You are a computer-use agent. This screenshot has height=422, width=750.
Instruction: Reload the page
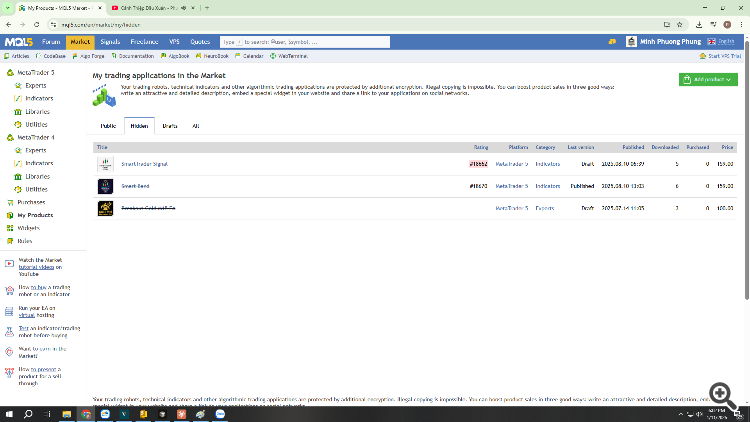pos(36,24)
